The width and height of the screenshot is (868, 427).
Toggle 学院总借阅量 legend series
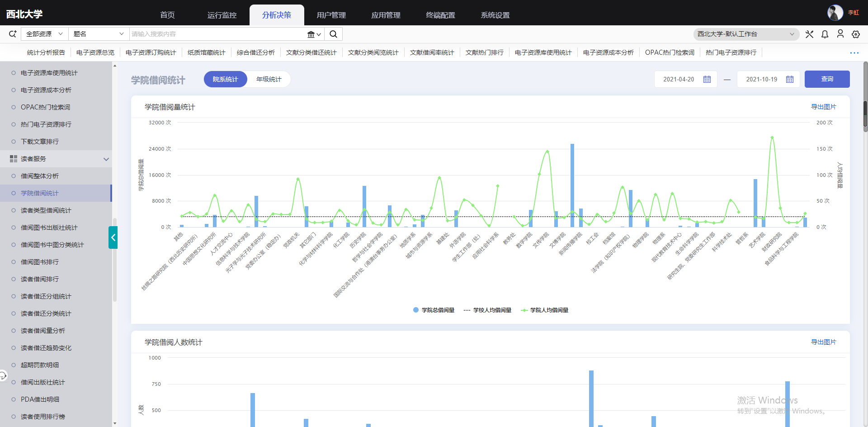click(434, 310)
